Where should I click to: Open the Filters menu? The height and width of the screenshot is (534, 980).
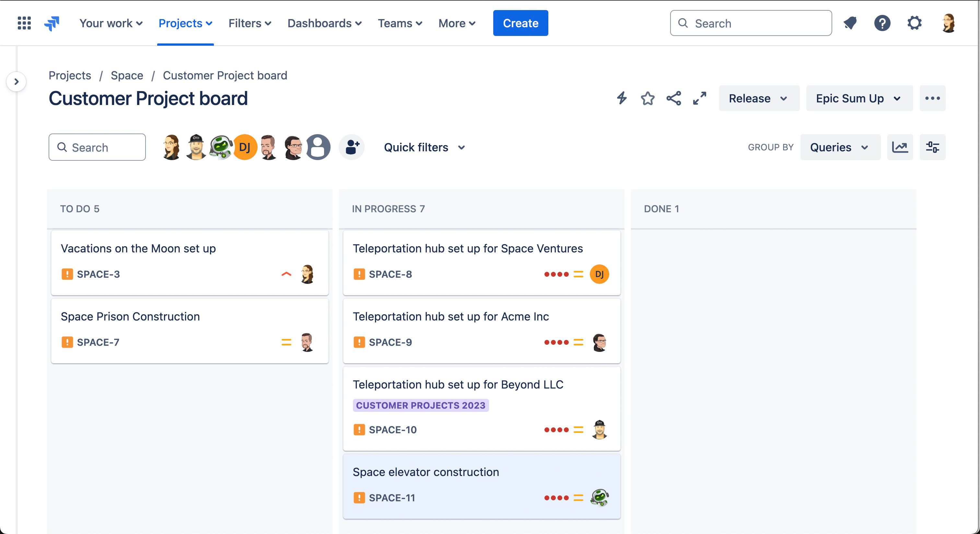coord(250,23)
